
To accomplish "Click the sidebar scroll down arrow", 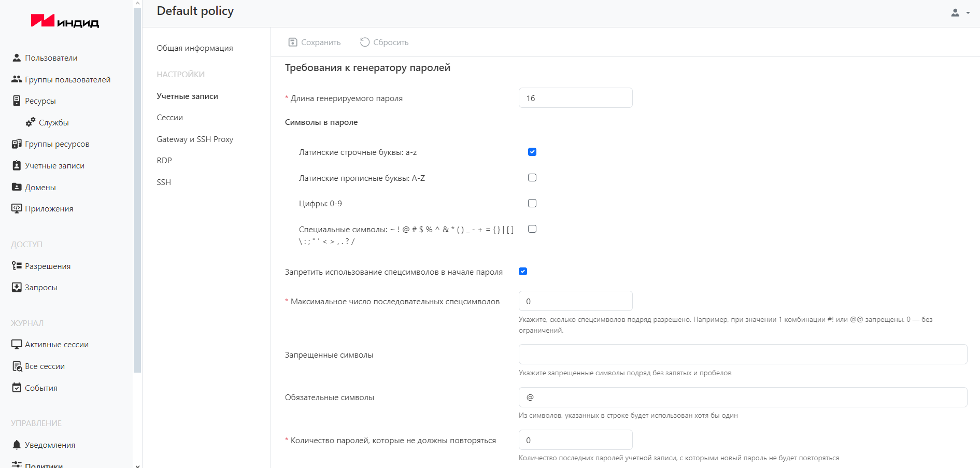I will (137, 465).
